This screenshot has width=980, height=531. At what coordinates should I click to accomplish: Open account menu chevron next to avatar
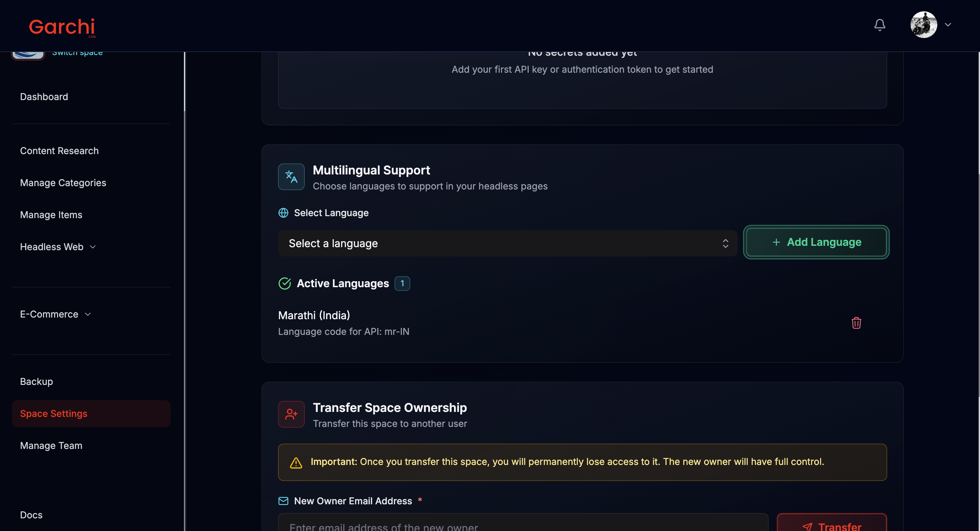click(948, 25)
